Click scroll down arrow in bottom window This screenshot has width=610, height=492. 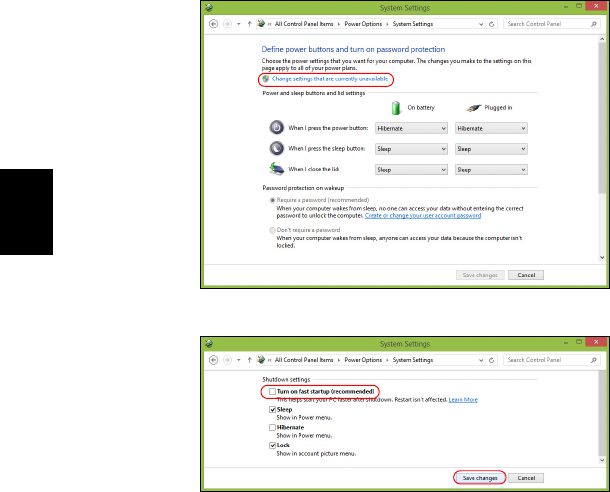coord(602,460)
